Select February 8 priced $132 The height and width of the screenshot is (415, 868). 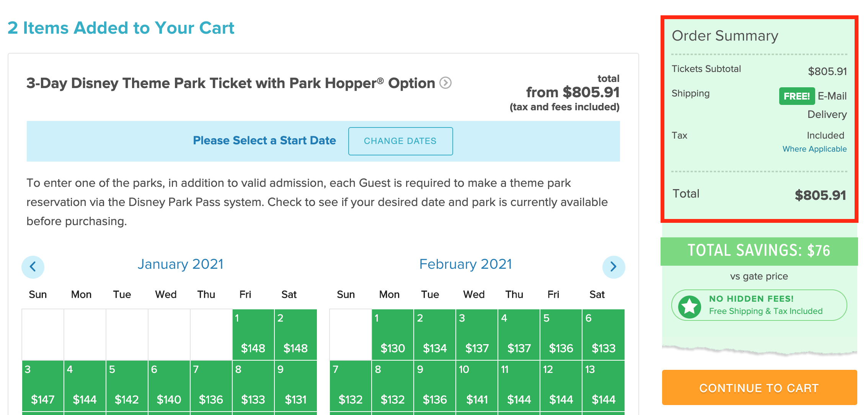[x=393, y=386]
